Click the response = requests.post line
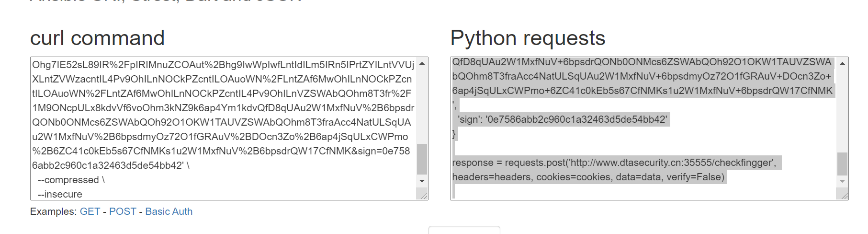This screenshot has height=234, width=868. click(614, 163)
